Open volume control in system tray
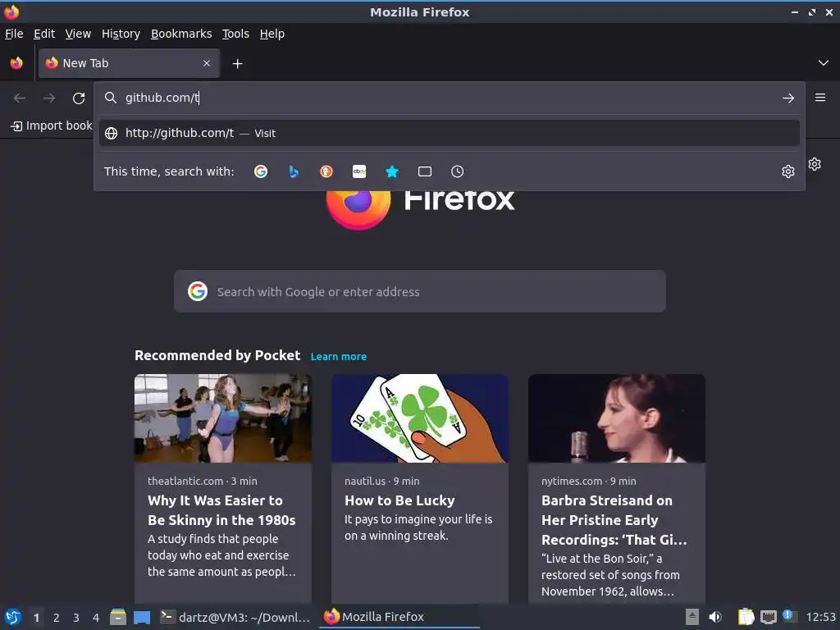Image resolution: width=840 pixels, height=630 pixels. click(715, 617)
